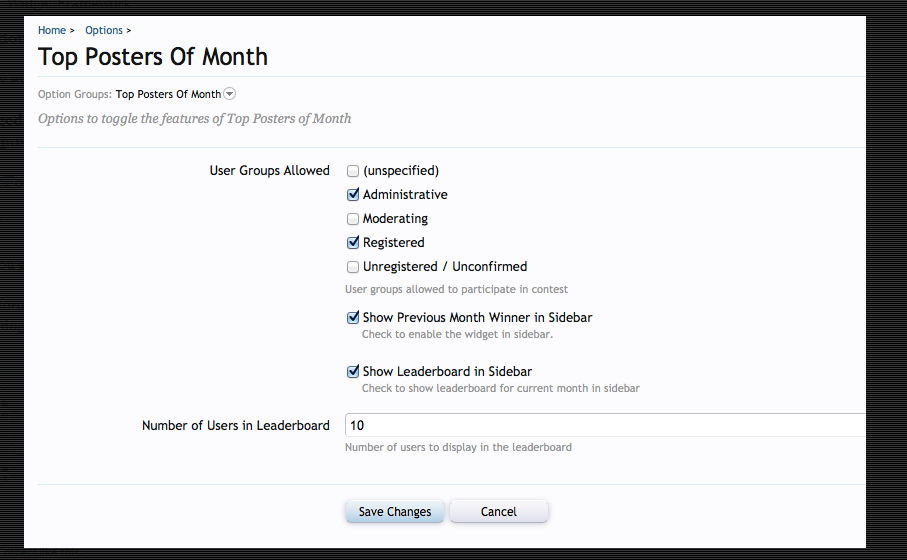Click the italic options description text
907x560 pixels.
(195, 119)
